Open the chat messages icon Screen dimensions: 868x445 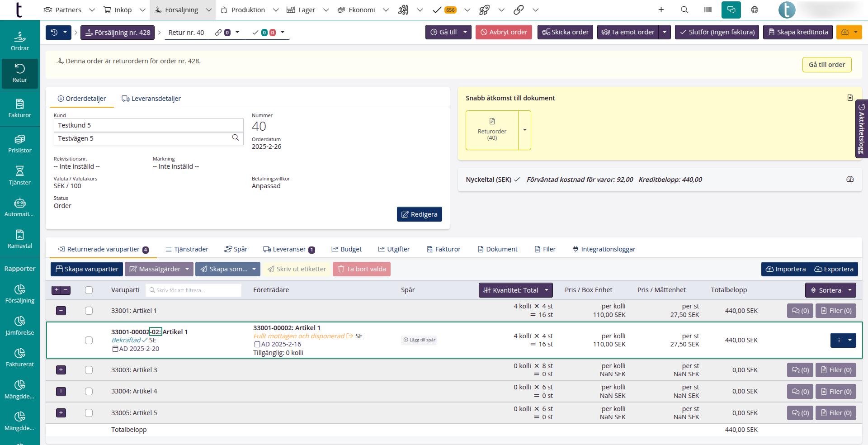(x=731, y=9)
